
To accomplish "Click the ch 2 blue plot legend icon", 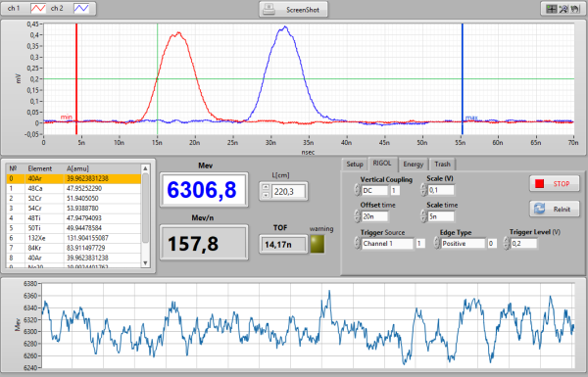I will click(81, 8).
